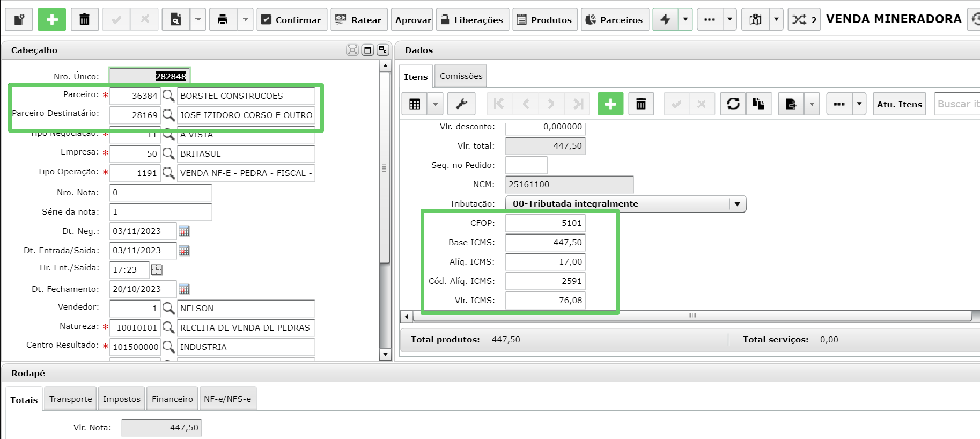The image size is (980, 439).
Task: Switch to the Impostos tab
Action: click(x=122, y=399)
